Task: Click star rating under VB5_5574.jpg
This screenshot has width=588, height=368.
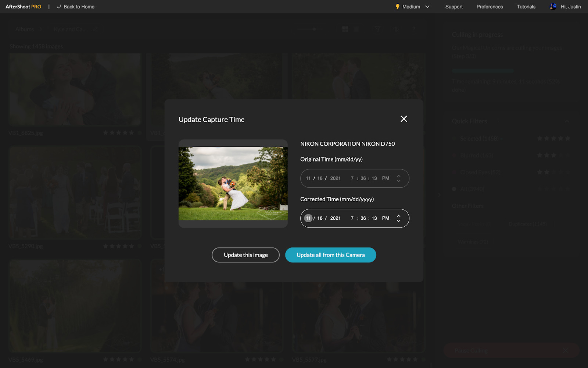Action: pyautogui.click(x=261, y=360)
